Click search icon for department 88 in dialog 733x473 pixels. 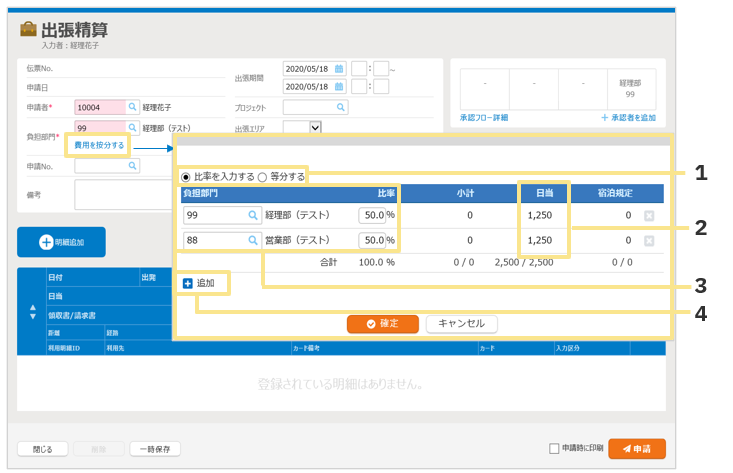point(252,241)
